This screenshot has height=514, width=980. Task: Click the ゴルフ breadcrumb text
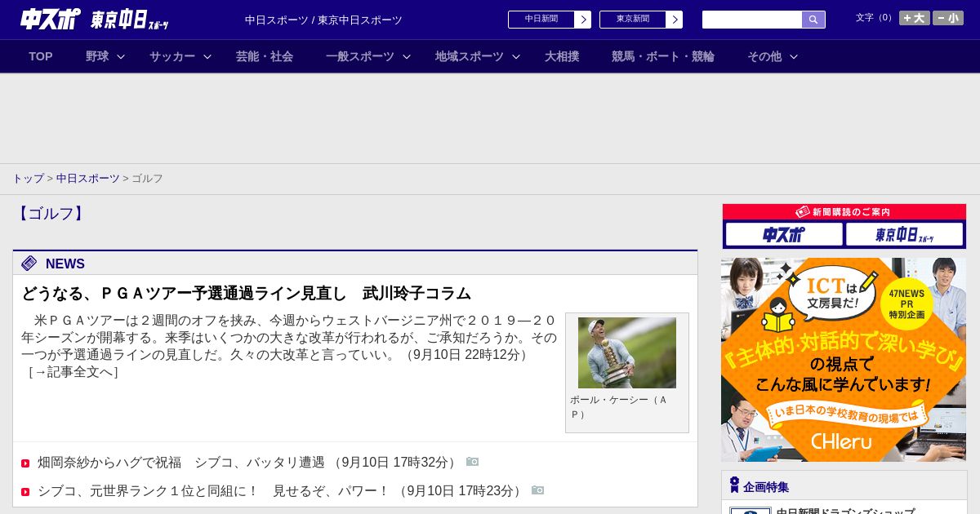147,178
